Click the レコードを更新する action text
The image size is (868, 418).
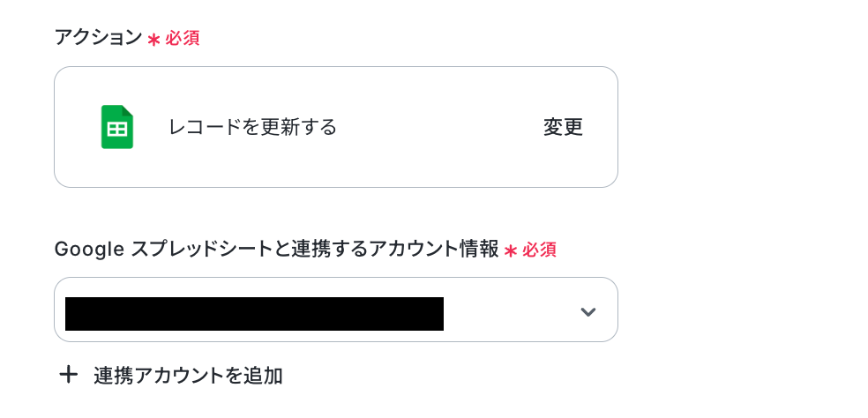coord(252,128)
